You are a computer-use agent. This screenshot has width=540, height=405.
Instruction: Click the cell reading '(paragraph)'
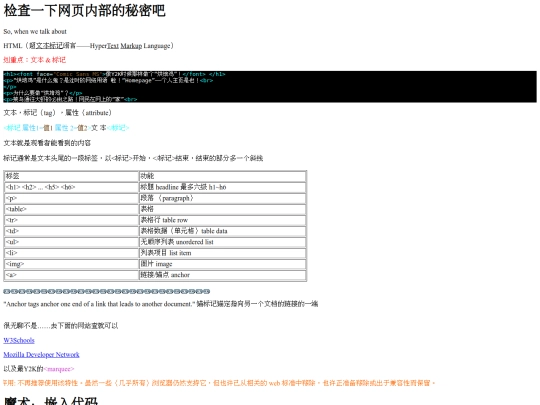[x=222, y=198]
